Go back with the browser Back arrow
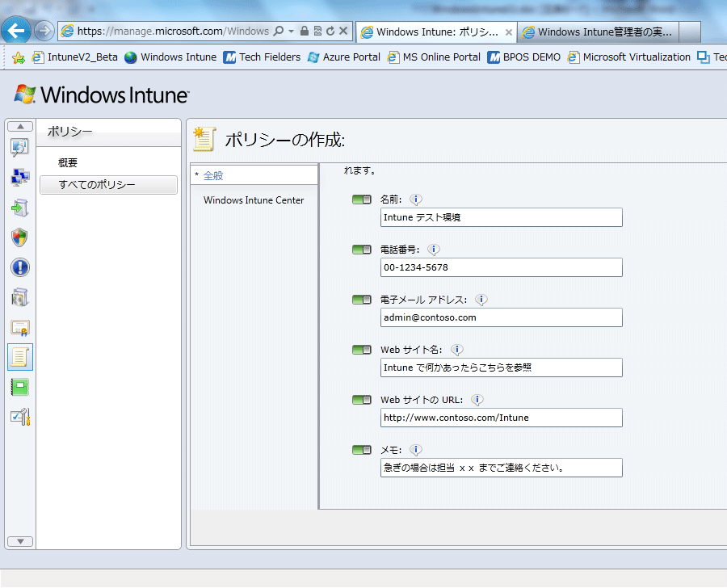The image size is (727, 588). coord(16,31)
